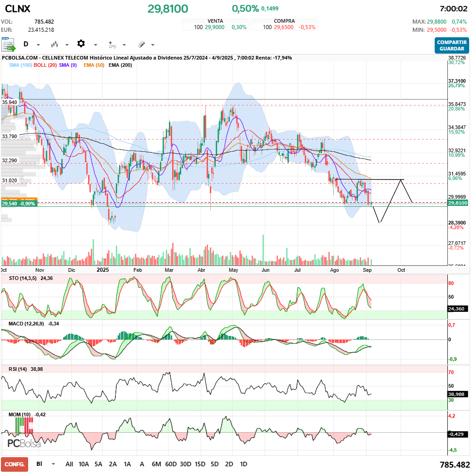476x474 pixels.
Task: Select the 60D time range
Action: 171,464
